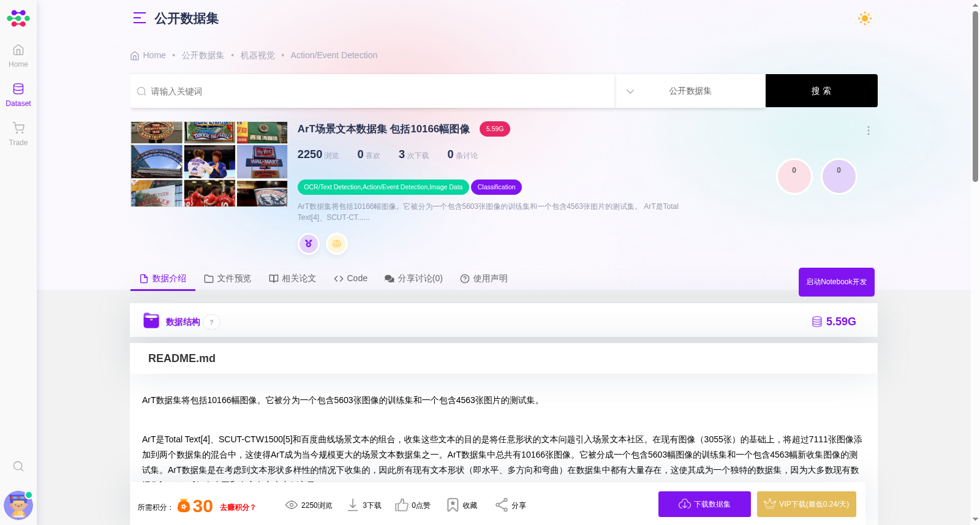This screenshot has height=525, width=980.
Task: Click the database size icon by 5.59G
Action: click(816, 322)
